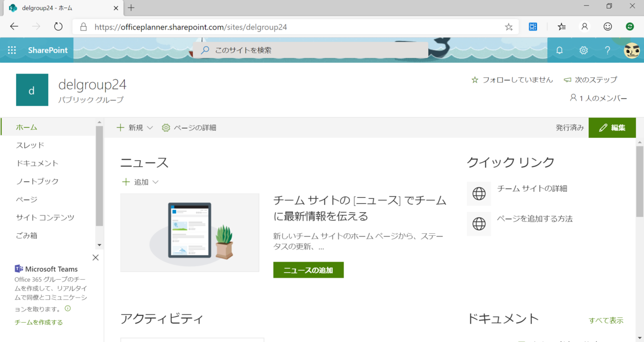The width and height of the screenshot is (644, 342).
Task: Open 1 人のメンバー members link
Action: click(598, 98)
